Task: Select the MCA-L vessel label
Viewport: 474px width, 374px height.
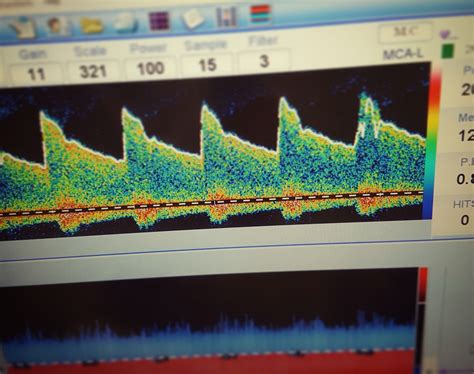Action: 402,54
